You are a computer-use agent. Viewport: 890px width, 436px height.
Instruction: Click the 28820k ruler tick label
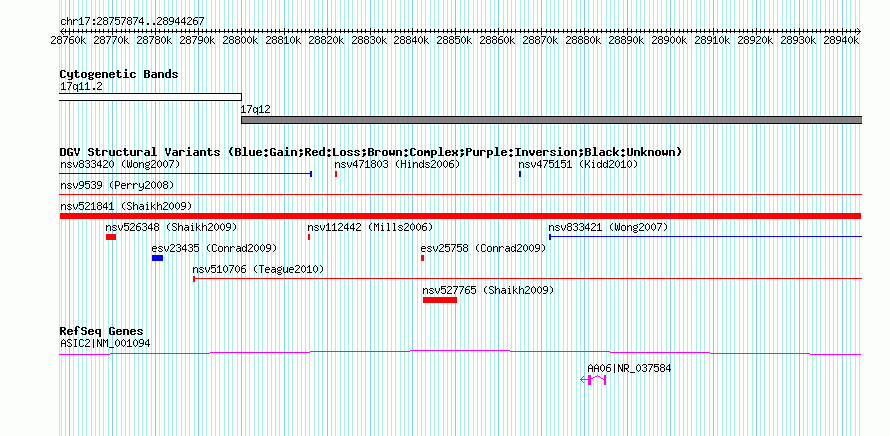click(326, 40)
